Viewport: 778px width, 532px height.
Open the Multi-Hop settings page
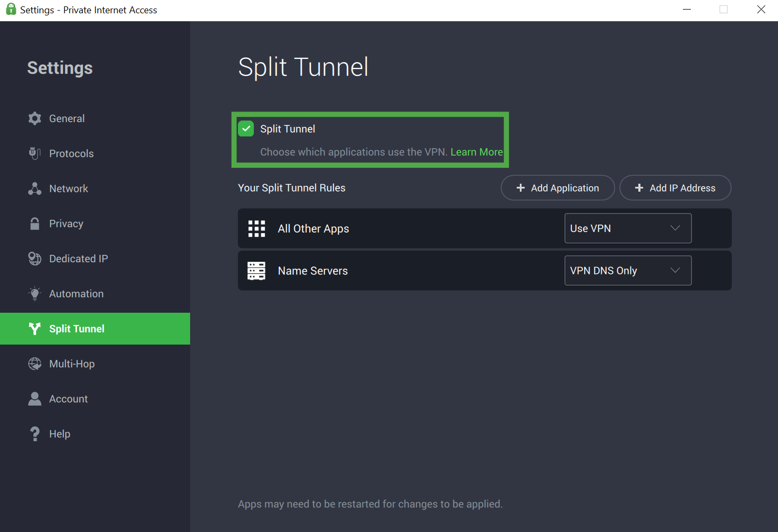tap(95, 364)
